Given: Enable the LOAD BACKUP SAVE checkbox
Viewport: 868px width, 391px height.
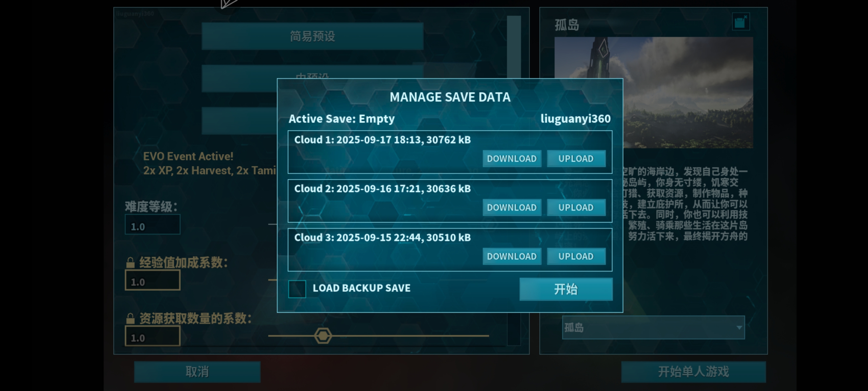Looking at the screenshot, I should click(x=297, y=289).
